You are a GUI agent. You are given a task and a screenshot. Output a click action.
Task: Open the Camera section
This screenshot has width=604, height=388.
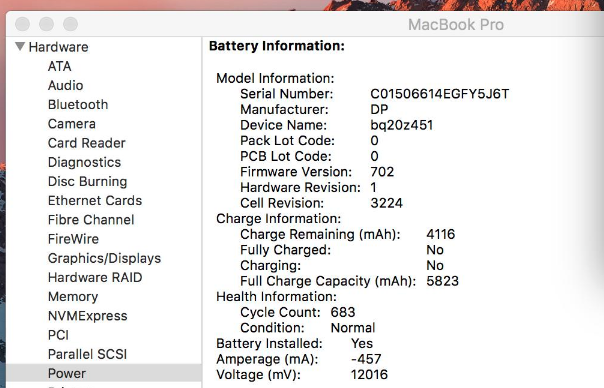click(x=72, y=124)
